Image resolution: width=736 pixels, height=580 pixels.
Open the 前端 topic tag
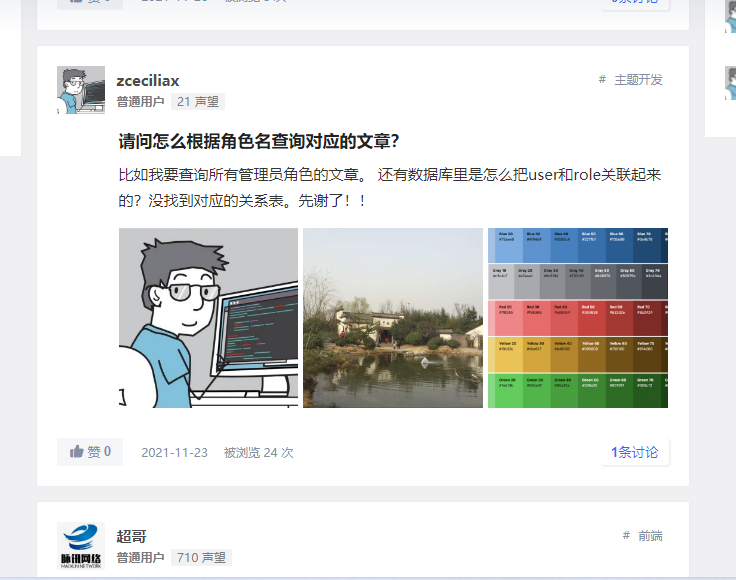[x=650, y=536]
